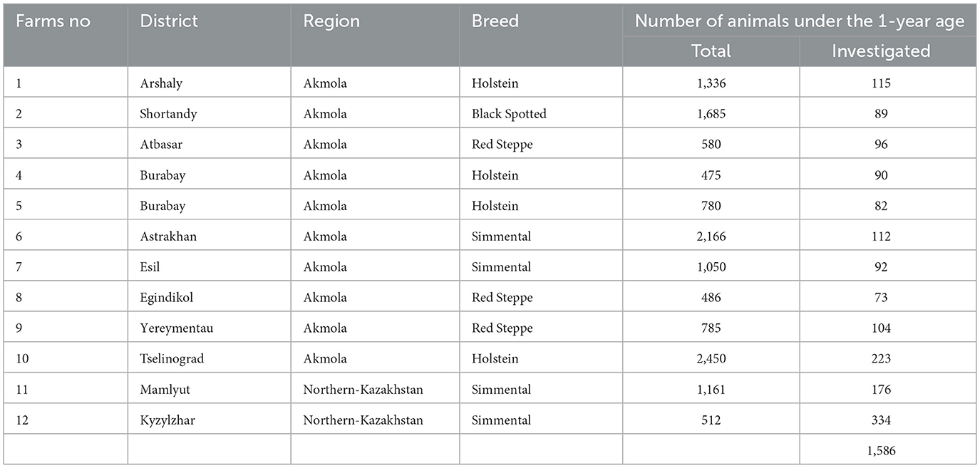Select the 'Tselinograd' district cell
Screen dimensions: 980x468
coord(172,359)
